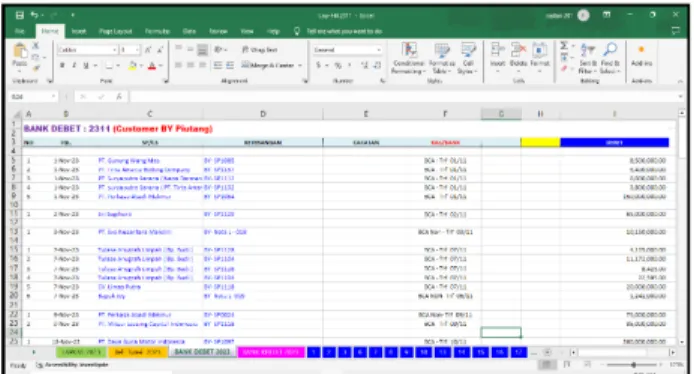
Task: Click the yellow header cell in column H
Action: 540,143
